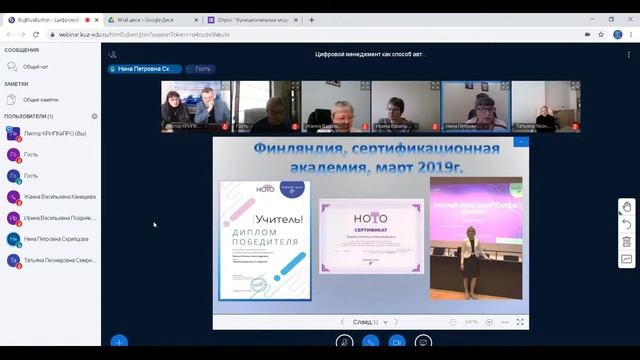Select the Жанна Васильевна webcam thumbnail
This screenshot has width=640, height=360.
click(x=336, y=107)
